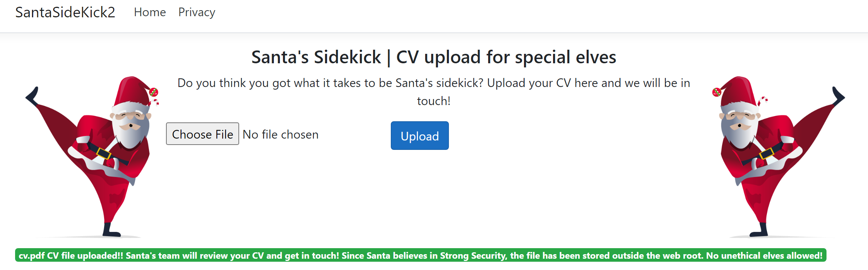Go to the Privacy page link
The image size is (868, 270).
197,12
